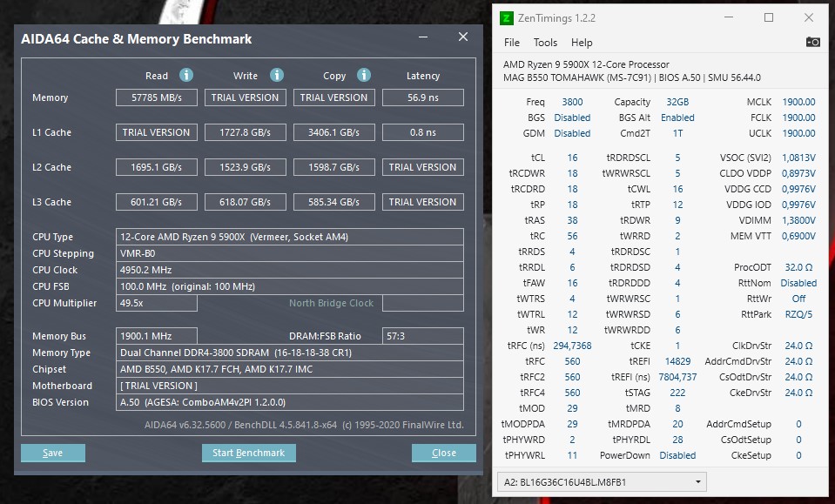
Task: Click the MEM VTT value 0,6900V
Action: (x=798, y=236)
